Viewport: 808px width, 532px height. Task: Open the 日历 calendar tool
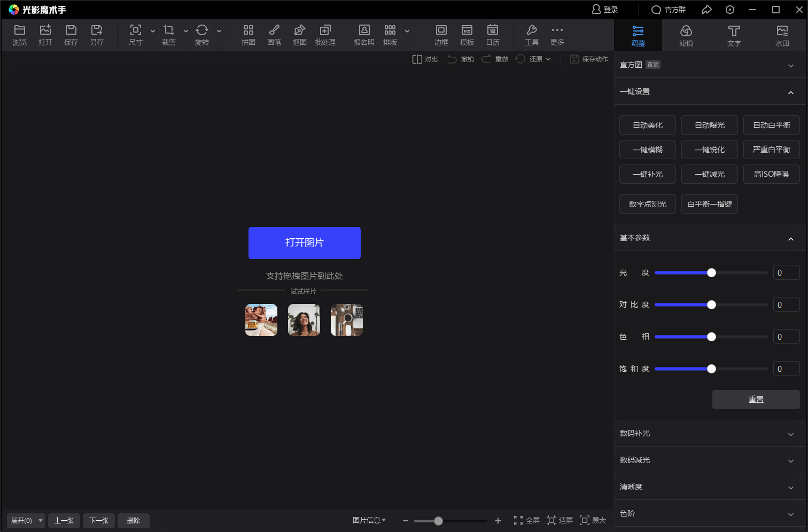[492, 35]
